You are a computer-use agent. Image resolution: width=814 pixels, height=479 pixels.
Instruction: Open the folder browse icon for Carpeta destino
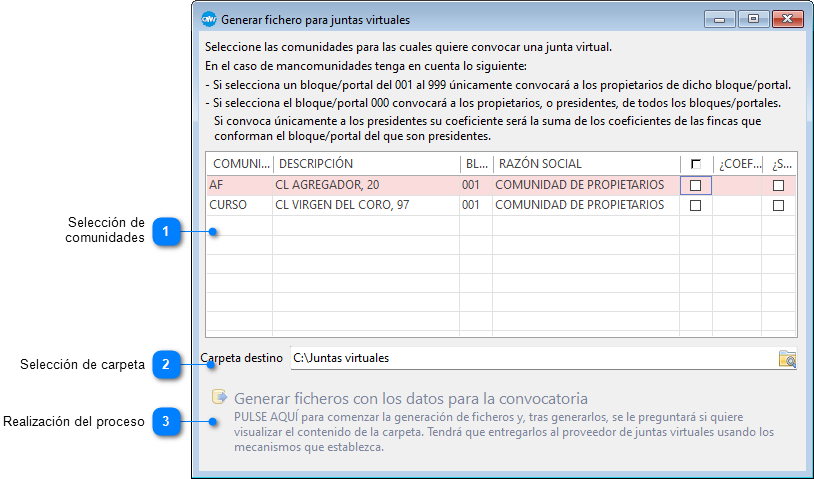788,359
